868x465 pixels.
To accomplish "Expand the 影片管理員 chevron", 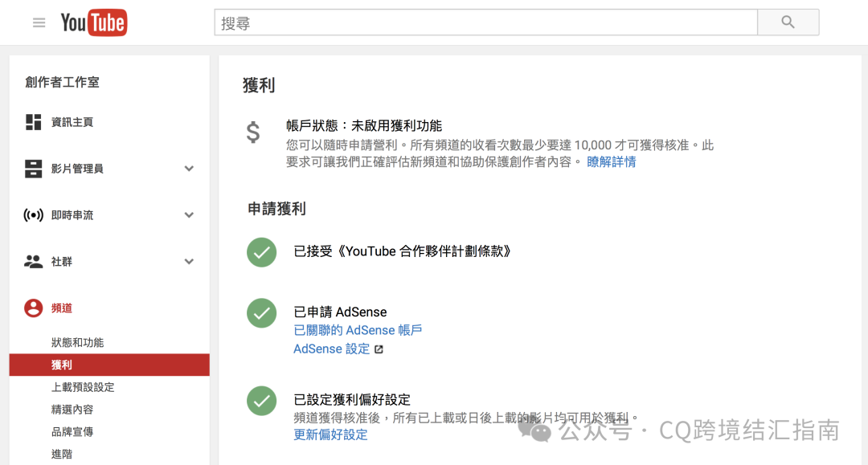I will (189, 169).
